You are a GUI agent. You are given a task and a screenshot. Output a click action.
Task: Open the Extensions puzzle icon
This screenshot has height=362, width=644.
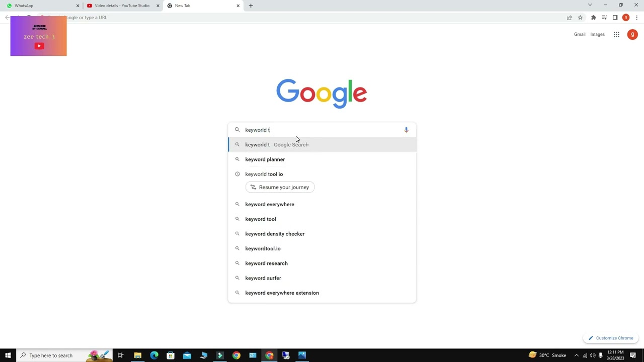coord(594,18)
